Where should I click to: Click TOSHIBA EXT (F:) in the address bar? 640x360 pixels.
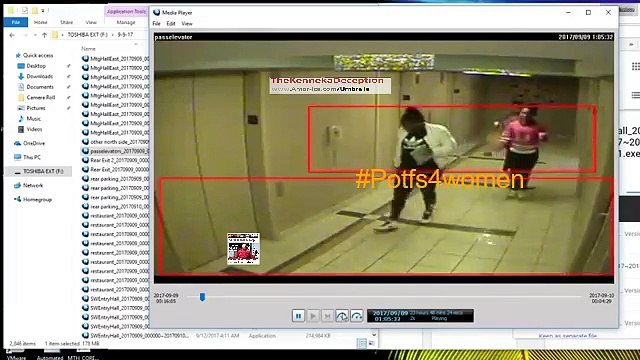88,35
